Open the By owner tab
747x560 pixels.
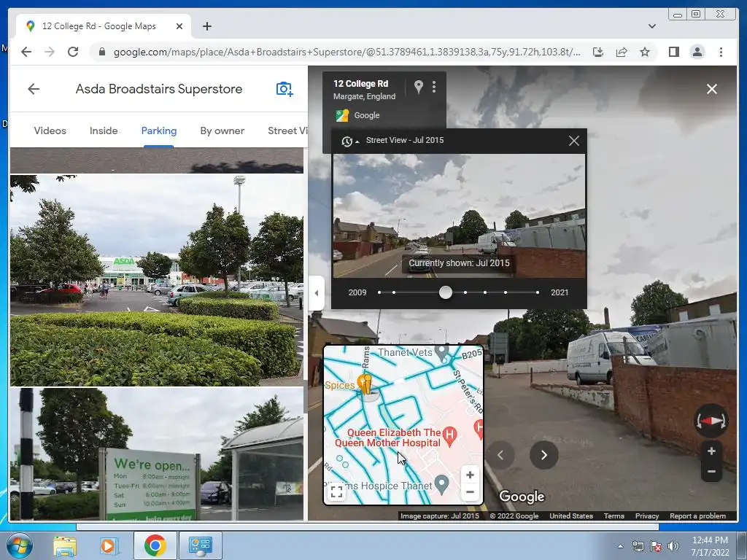pyautogui.click(x=222, y=131)
